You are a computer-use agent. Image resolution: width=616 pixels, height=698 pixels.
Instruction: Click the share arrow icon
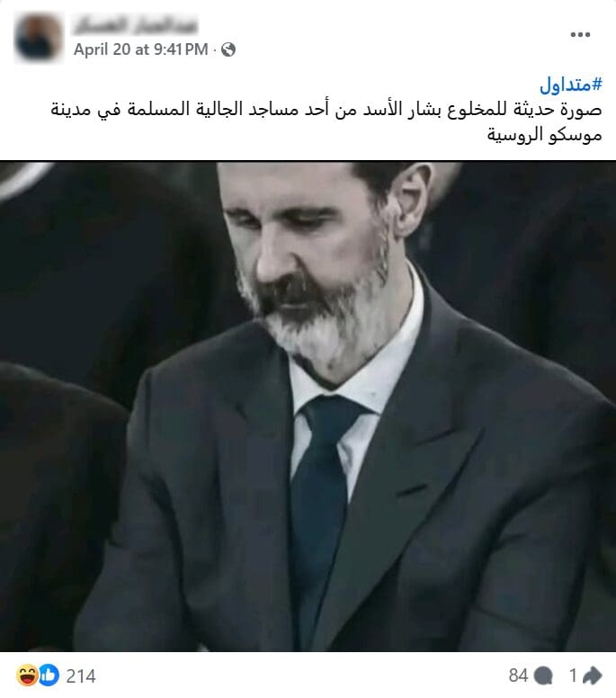click(593, 676)
